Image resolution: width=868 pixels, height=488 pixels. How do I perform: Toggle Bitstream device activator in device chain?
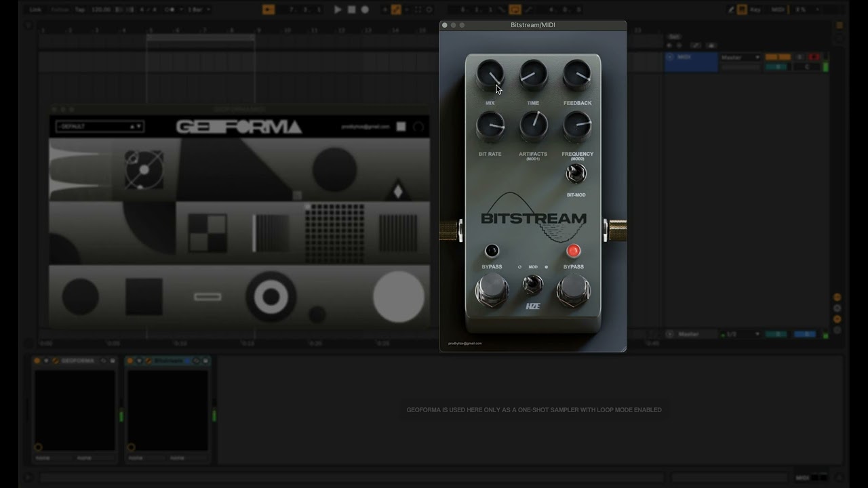coord(130,361)
